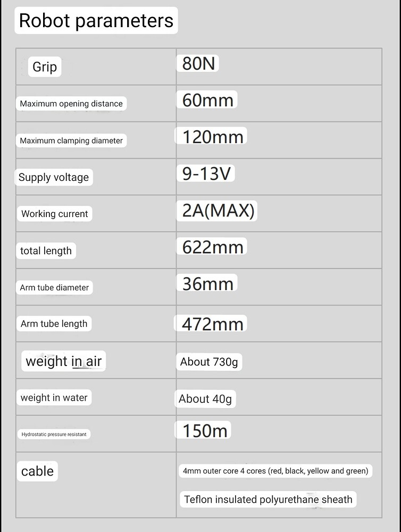401x532 pixels.
Task: Click the Arm tube diameter label
Action: point(54,287)
